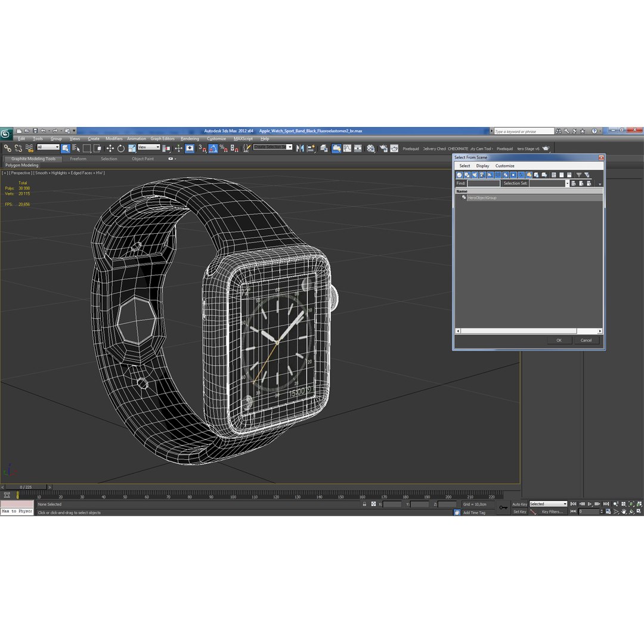The width and height of the screenshot is (644, 644).
Task: Activate Select and Scale tool
Action: [x=132, y=148]
